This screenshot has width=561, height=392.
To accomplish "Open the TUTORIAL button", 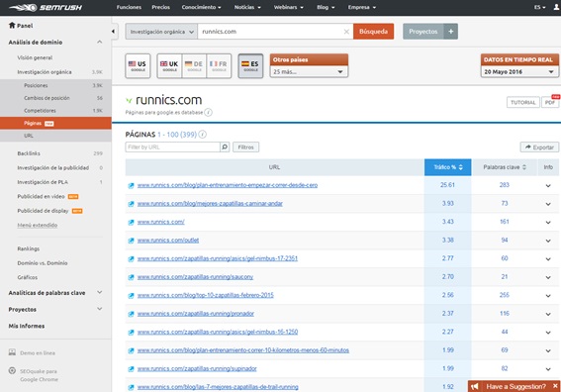I will point(523,102).
